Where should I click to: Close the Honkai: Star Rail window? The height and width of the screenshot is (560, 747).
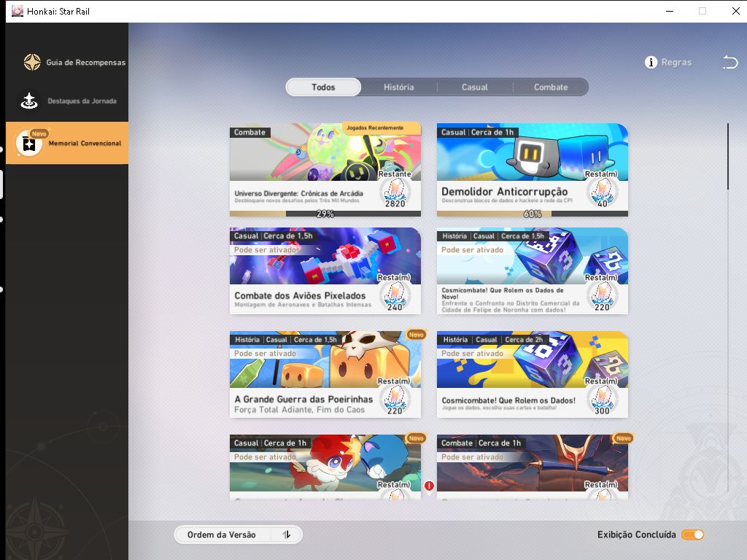coord(735,11)
